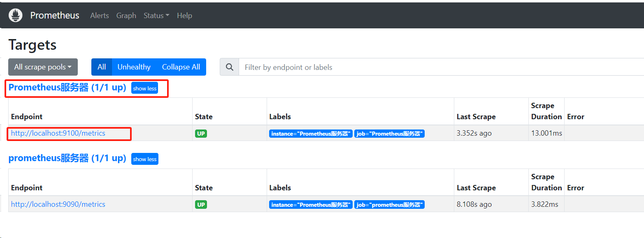Open the http://localhost:9090/metrics endpoint link
Viewport: 644px width, 238px height.
click(x=58, y=204)
